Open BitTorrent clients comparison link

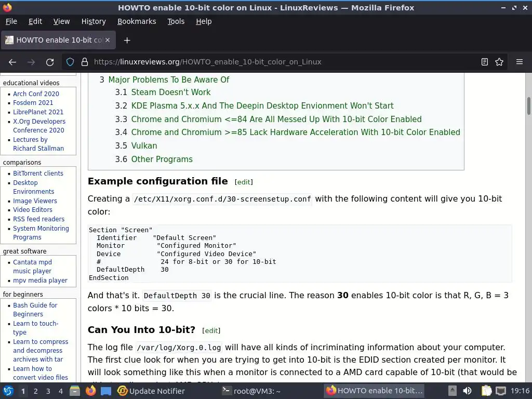[x=38, y=173]
